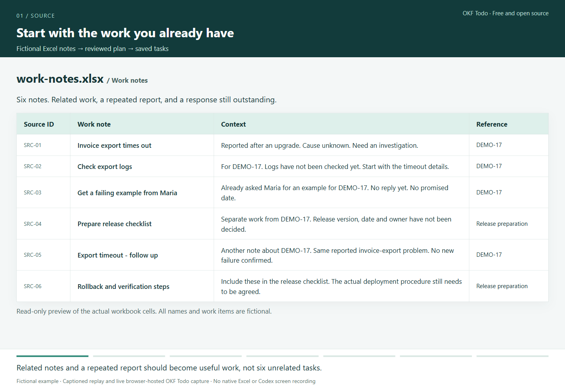
Task: Click the first progress step segment
Action: coord(52,356)
